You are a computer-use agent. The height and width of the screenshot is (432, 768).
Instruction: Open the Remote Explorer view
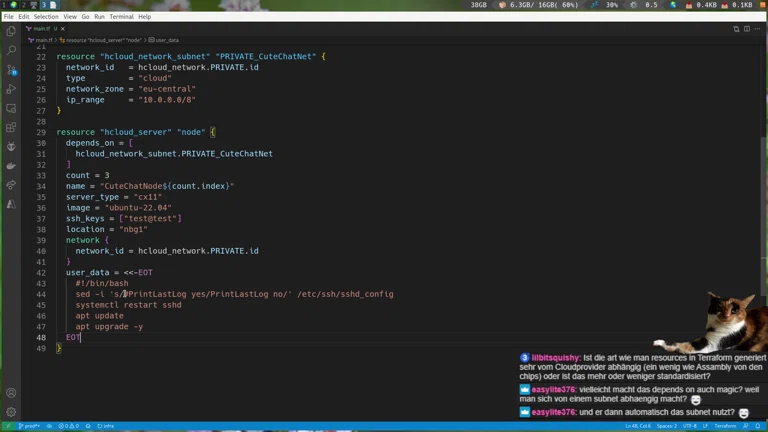pyautogui.click(x=11, y=108)
